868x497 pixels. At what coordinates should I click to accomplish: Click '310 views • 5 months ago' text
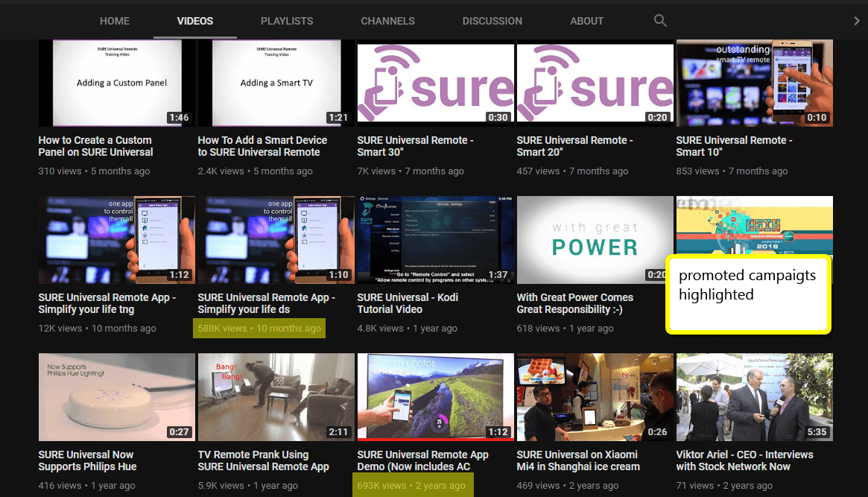[x=94, y=171]
